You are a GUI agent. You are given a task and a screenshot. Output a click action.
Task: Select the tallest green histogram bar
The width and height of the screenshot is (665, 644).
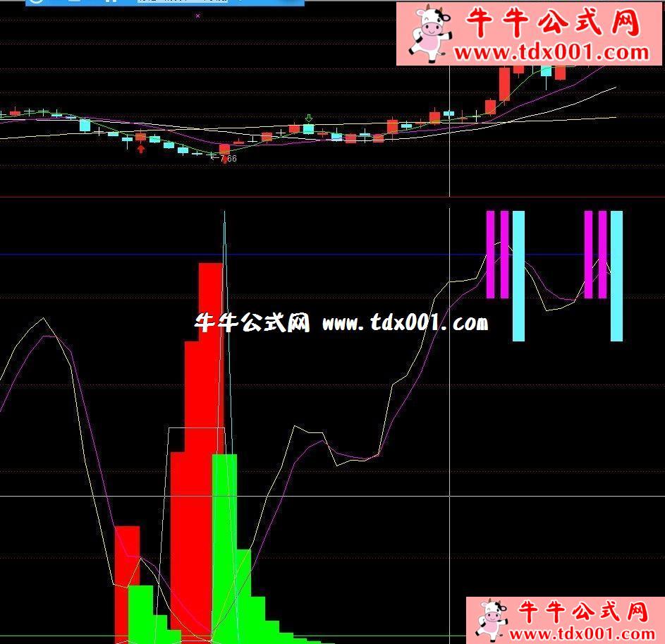(225, 543)
